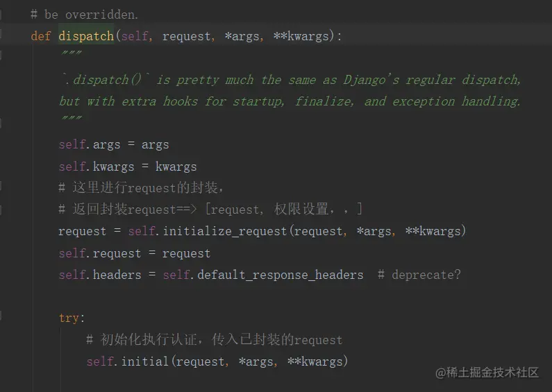
Task: Click default_response_headers attribute reference
Action: (x=281, y=275)
